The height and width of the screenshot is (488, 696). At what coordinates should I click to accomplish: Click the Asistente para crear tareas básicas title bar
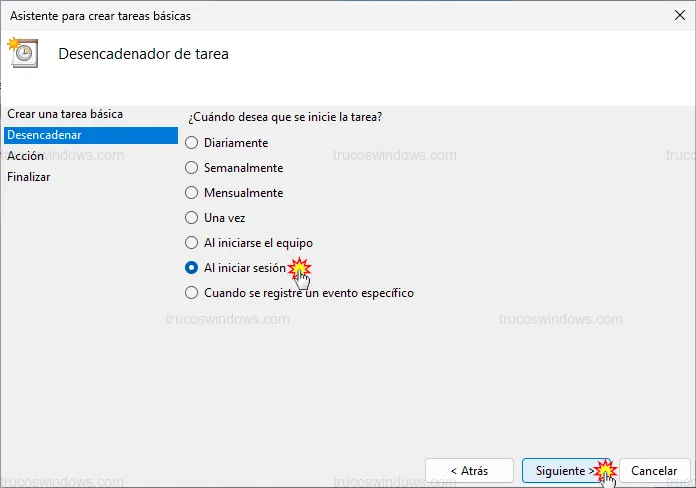(98, 16)
